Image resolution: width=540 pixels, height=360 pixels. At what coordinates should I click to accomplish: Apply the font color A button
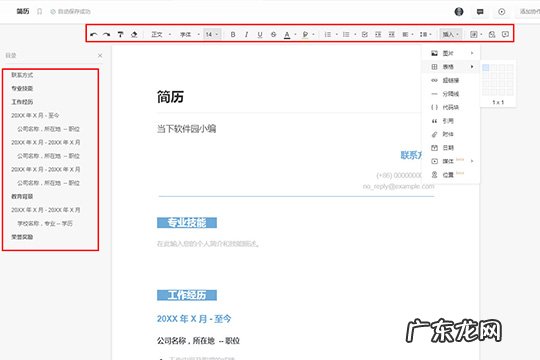pyautogui.click(x=287, y=34)
